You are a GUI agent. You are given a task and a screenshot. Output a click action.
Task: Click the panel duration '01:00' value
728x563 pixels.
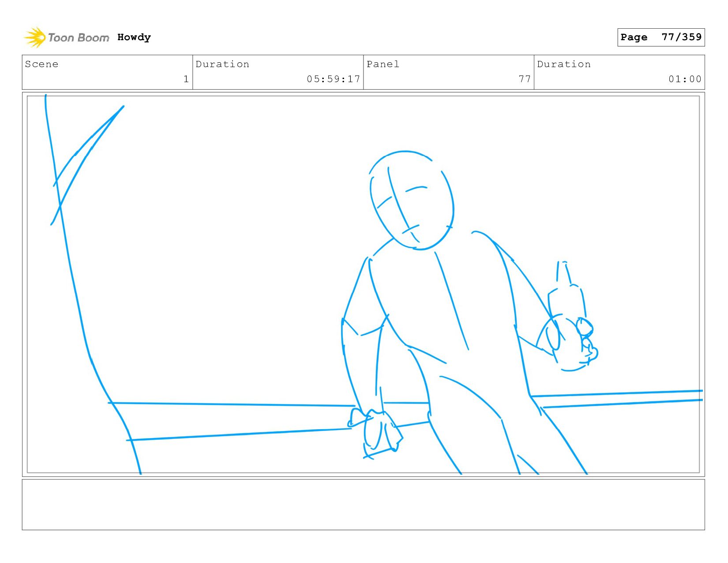click(685, 79)
